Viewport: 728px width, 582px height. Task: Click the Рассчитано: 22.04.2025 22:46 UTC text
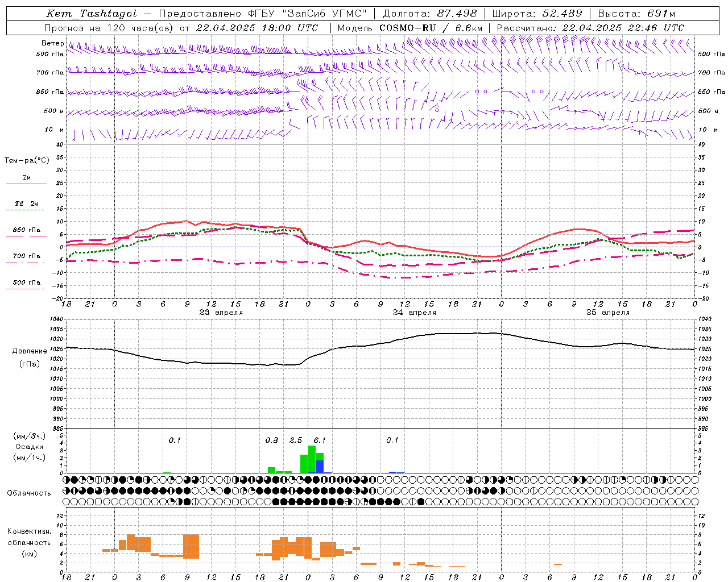pos(591,28)
